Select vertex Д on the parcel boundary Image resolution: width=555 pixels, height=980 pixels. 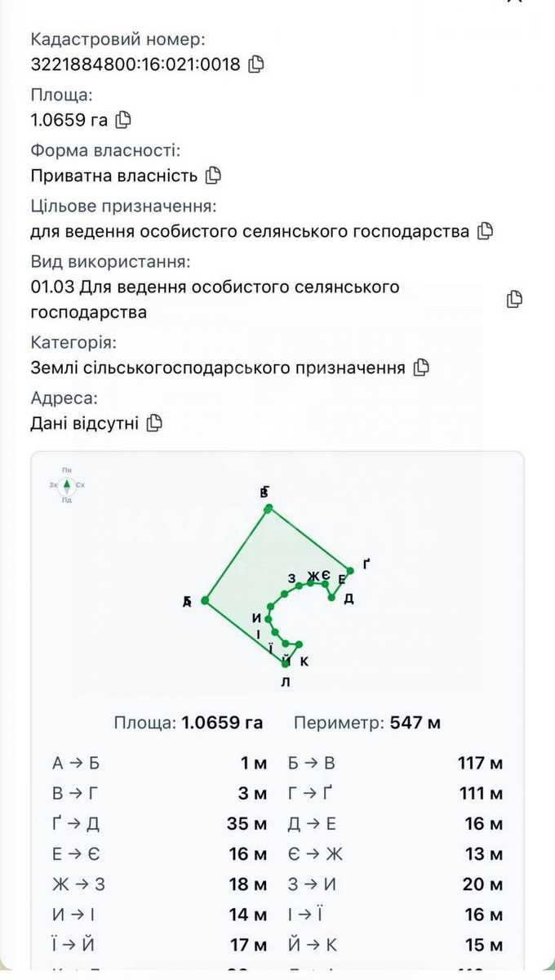click(332, 597)
